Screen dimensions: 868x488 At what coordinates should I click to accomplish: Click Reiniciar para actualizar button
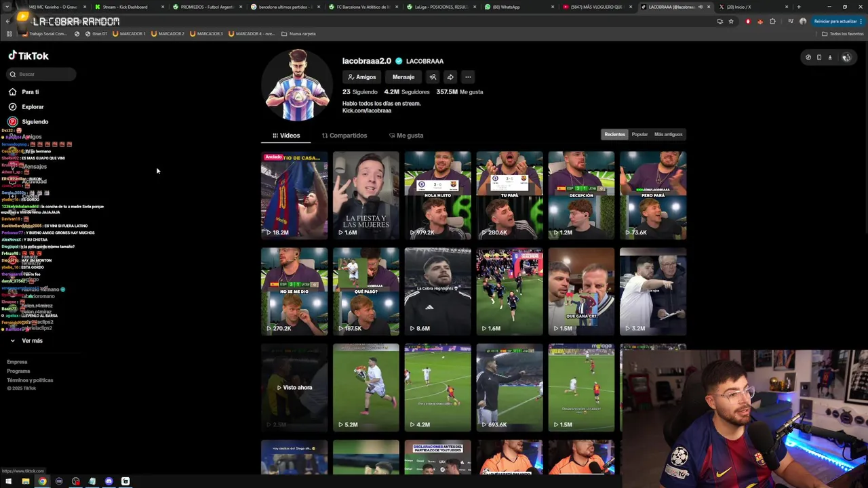click(838, 21)
